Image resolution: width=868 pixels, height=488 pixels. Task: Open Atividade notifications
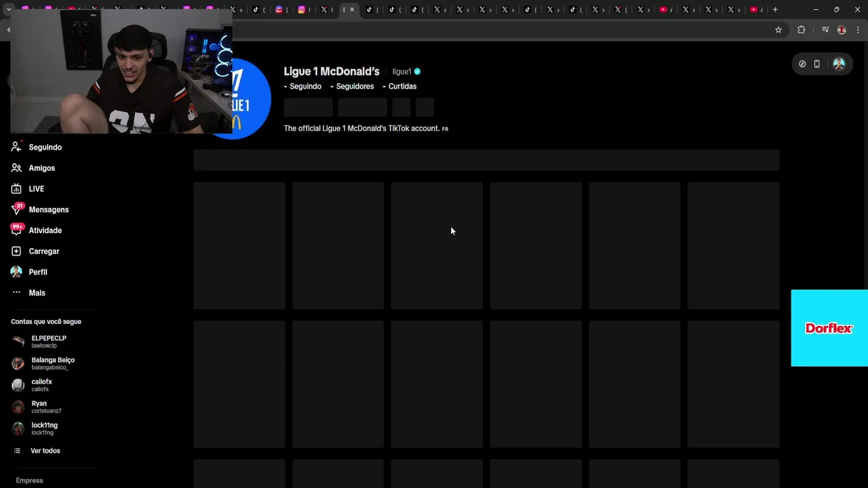click(45, 230)
